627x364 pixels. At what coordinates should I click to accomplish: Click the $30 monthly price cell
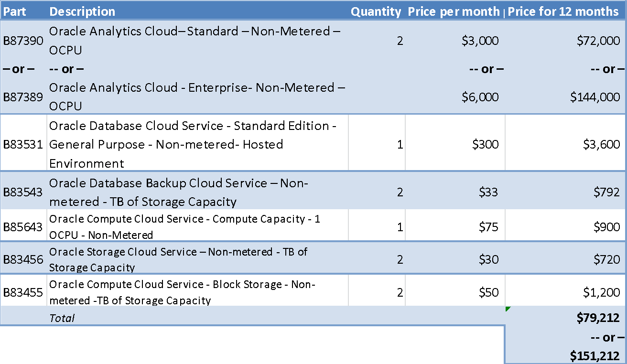click(x=488, y=259)
